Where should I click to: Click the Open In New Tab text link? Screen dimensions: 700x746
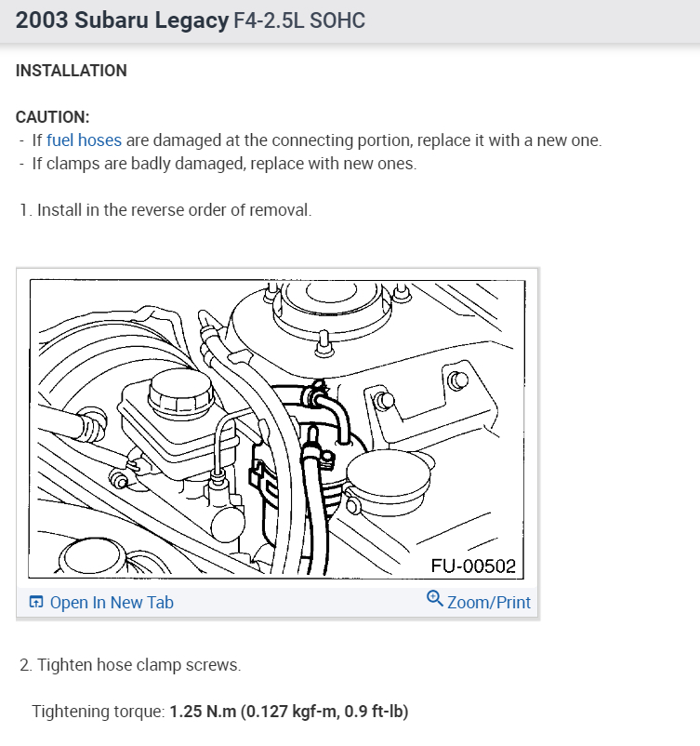(x=112, y=603)
